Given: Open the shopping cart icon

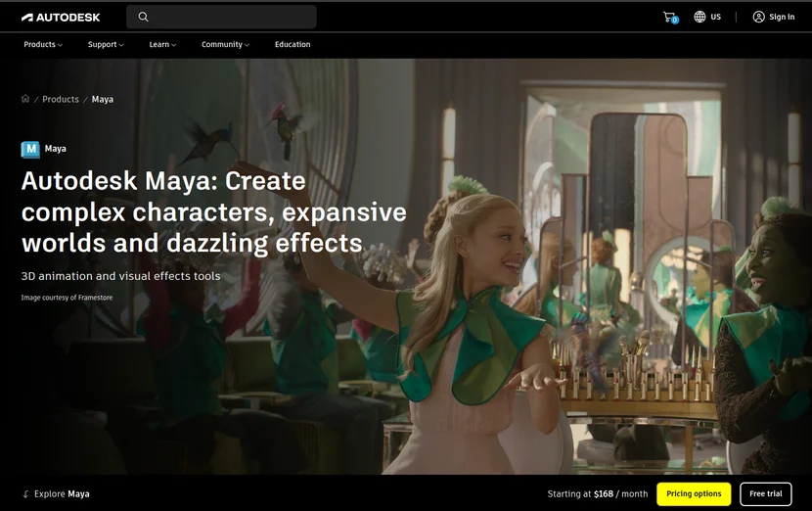Looking at the screenshot, I should pos(670,17).
